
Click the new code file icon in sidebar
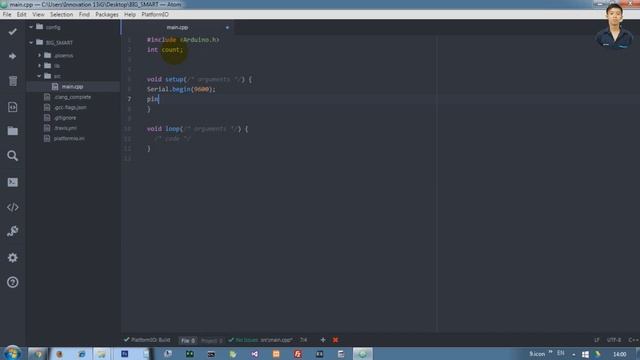[13, 107]
